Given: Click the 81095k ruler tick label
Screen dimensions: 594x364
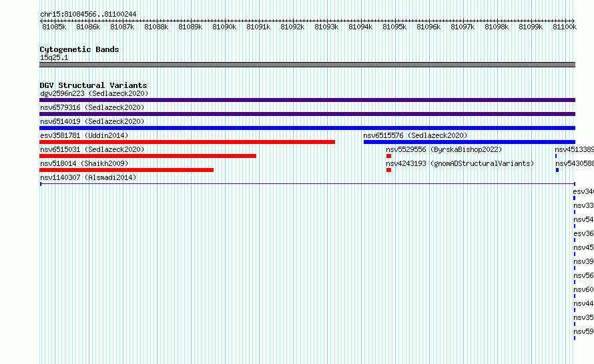Looking at the screenshot, I should pos(394,27).
